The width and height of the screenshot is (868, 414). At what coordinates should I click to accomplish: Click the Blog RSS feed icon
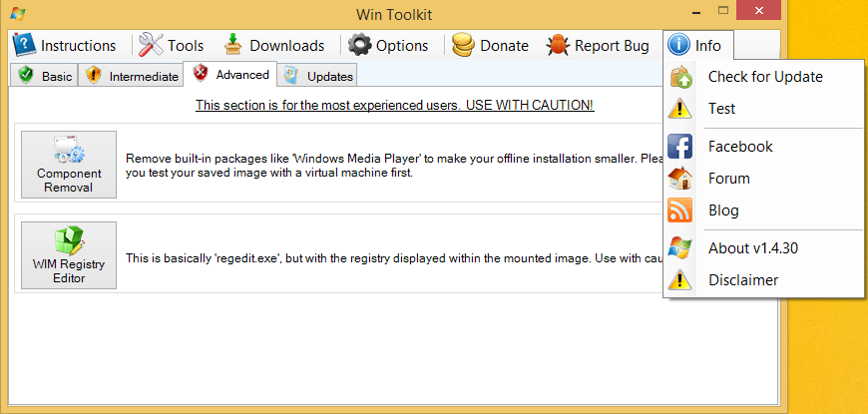pos(679,210)
